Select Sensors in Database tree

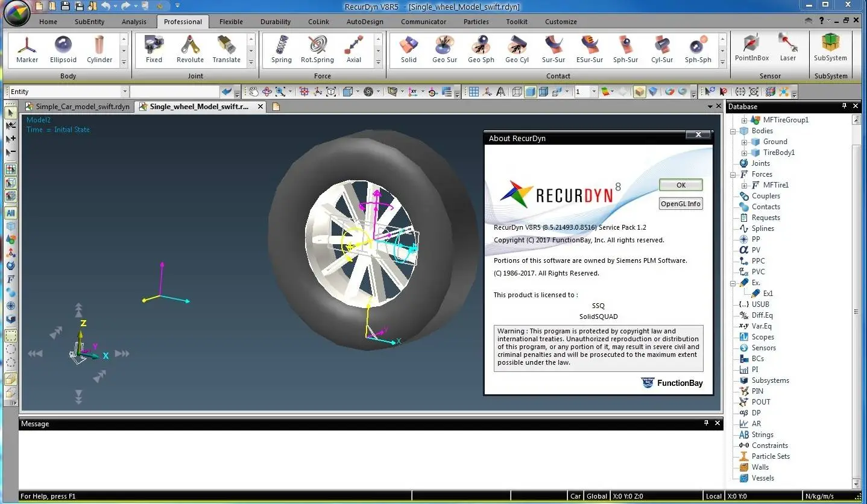pos(763,348)
